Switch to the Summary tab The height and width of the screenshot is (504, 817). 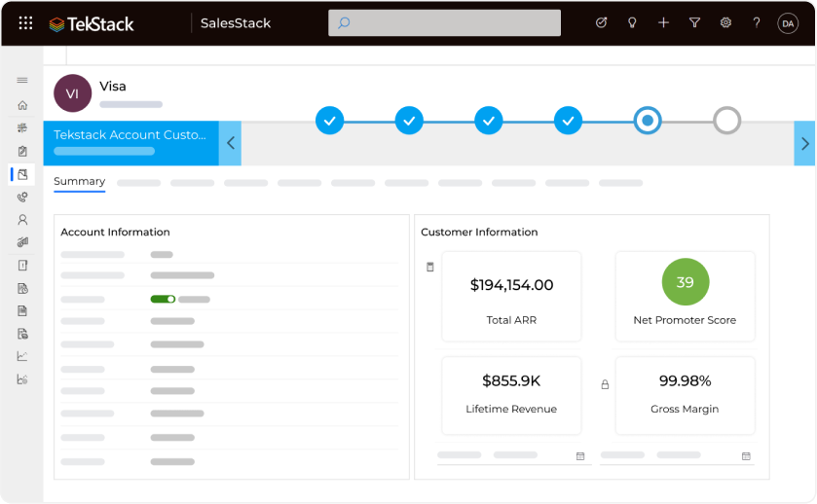tap(79, 182)
